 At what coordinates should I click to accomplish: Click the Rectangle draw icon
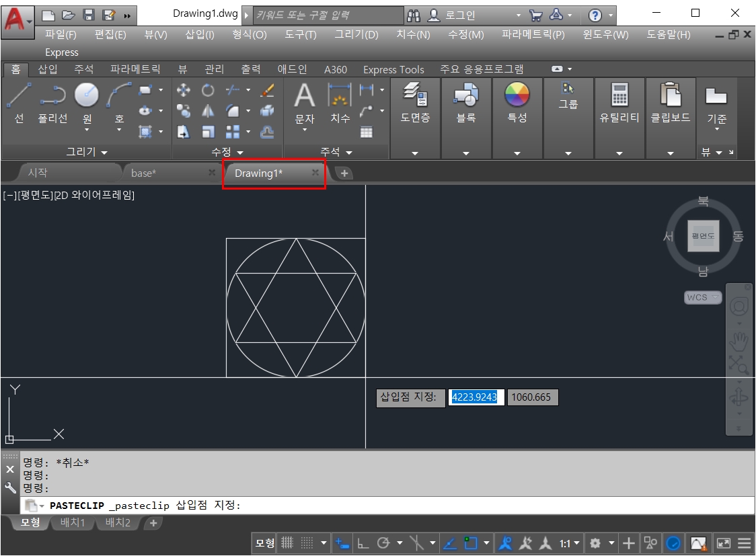point(145,89)
